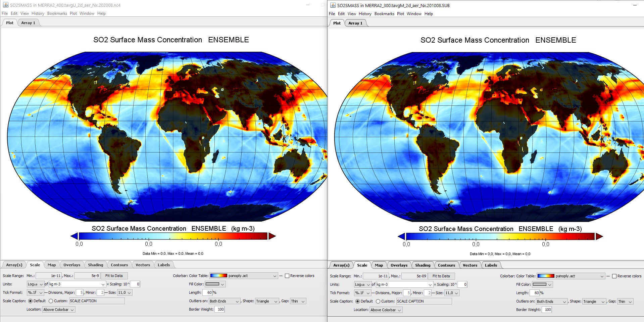Open the Location dropdown set to Above Colorbar

[58, 309]
